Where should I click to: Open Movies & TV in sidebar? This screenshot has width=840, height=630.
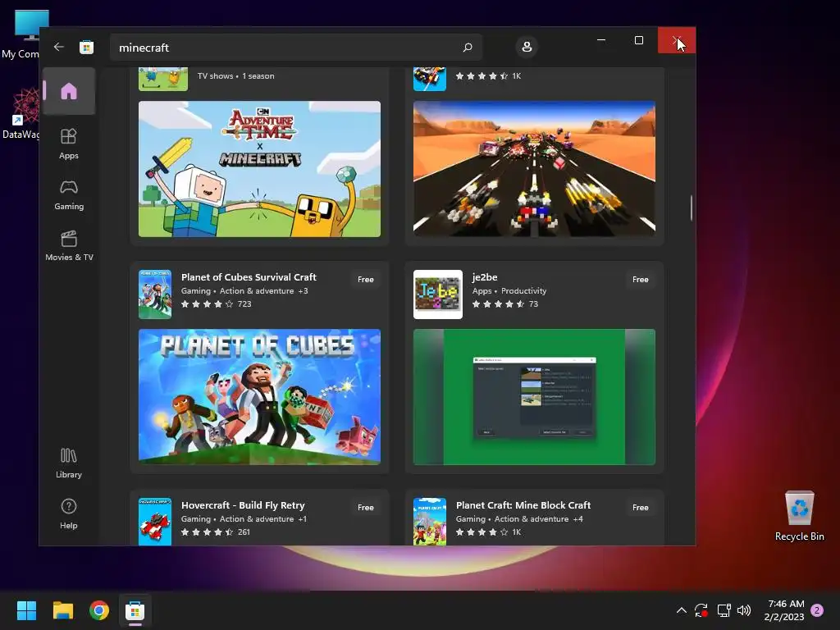(69, 246)
